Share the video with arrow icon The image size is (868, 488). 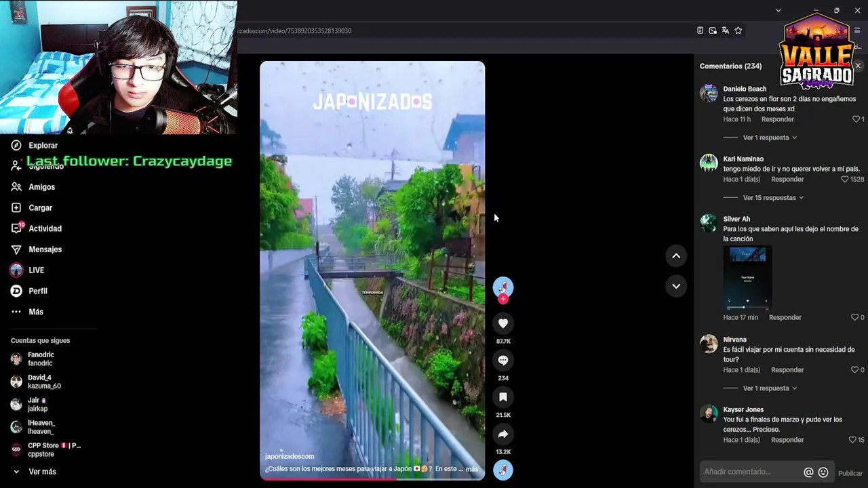pyautogui.click(x=503, y=434)
